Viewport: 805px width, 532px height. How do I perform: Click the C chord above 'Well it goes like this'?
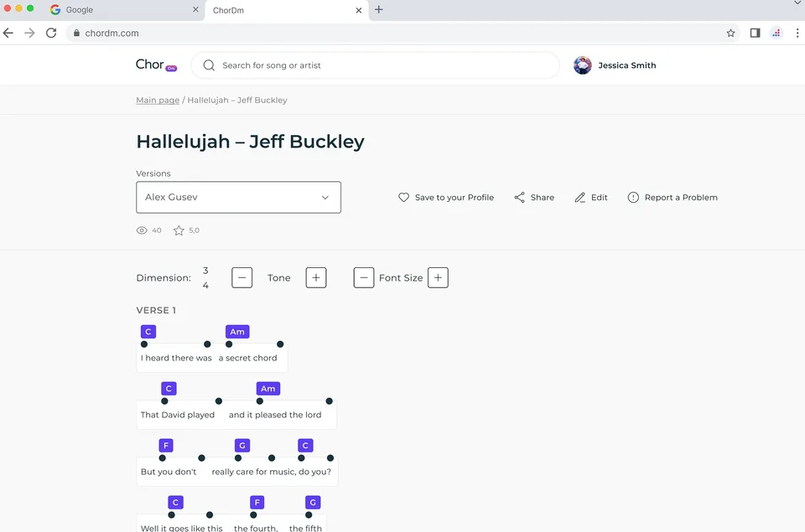(175, 502)
